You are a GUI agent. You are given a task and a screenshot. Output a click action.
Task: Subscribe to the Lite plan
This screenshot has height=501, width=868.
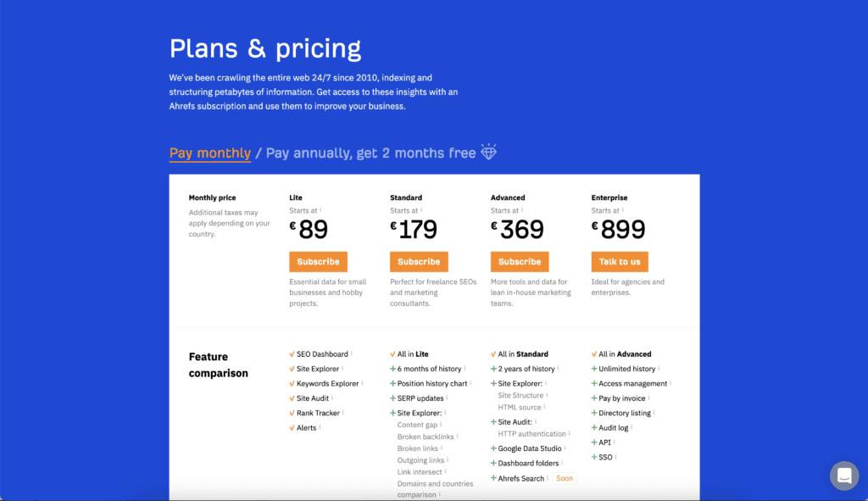coord(318,262)
